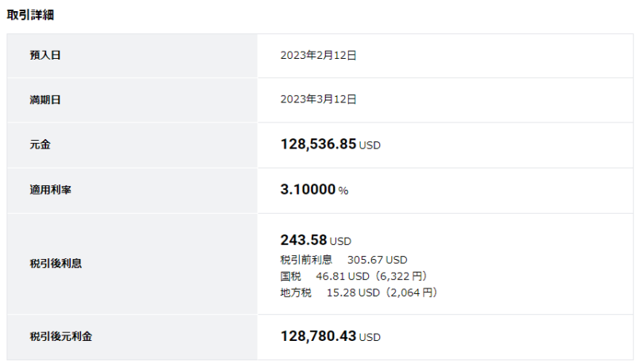
Task: Click the 税引前利息 305.67 USD line
Action: pos(343,260)
